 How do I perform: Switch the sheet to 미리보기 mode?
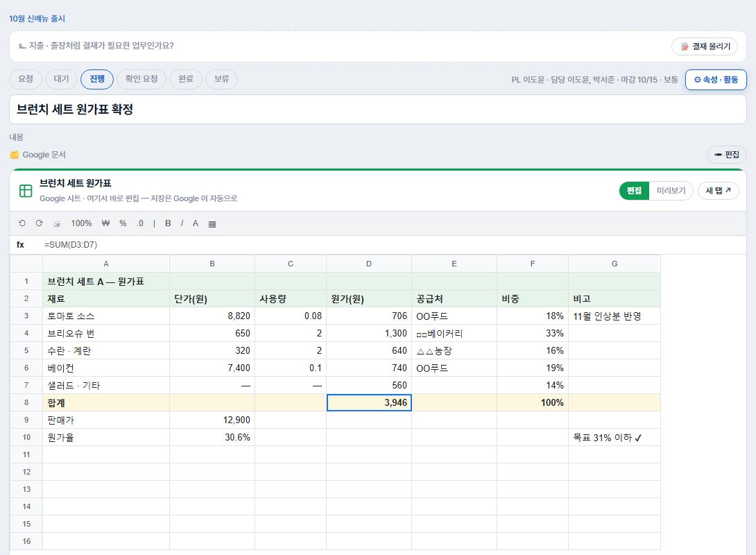671,191
